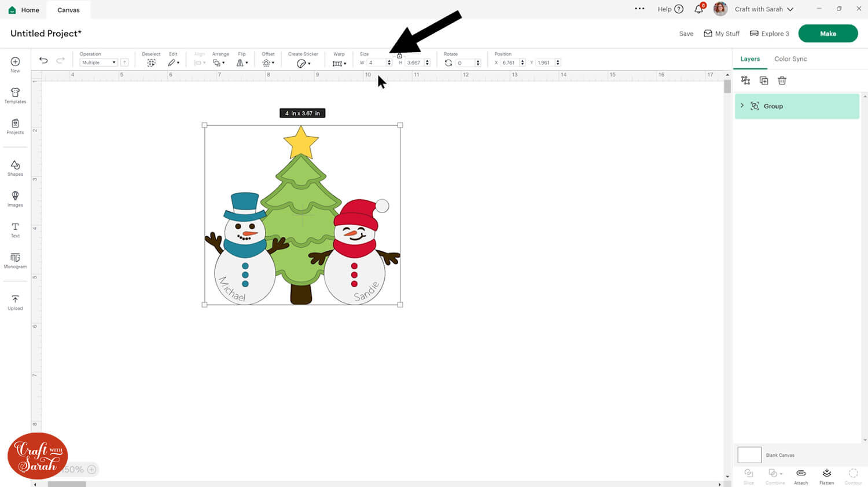Click the height H size field

(415, 63)
